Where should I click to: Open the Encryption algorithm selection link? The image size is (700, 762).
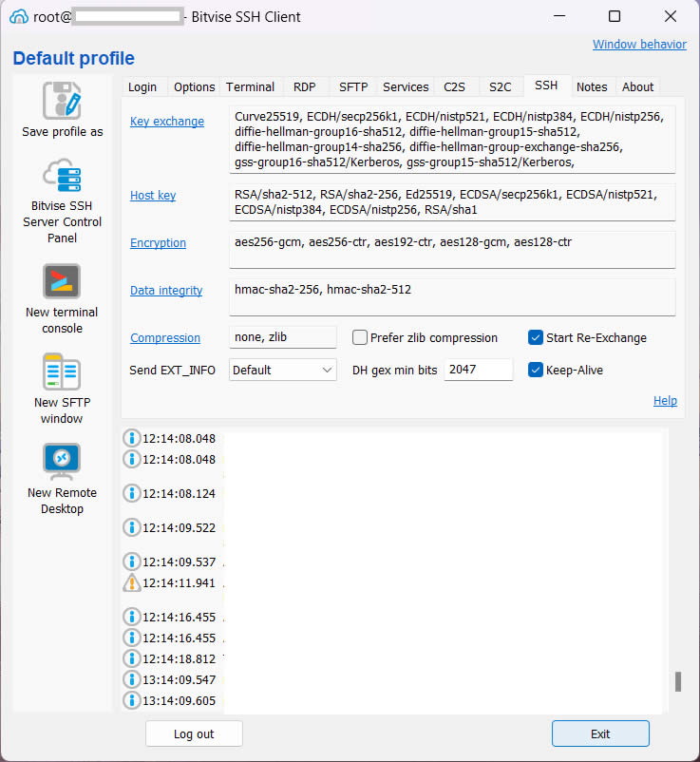point(158,243)
